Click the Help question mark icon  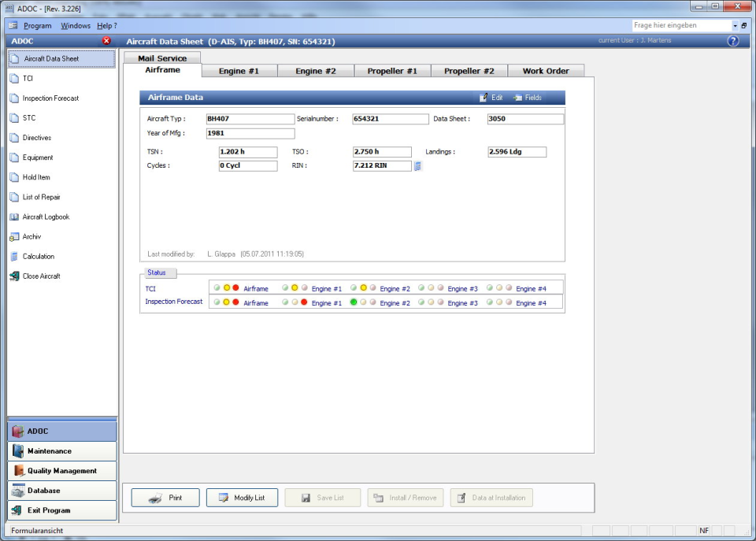click(x=733, y=39)
